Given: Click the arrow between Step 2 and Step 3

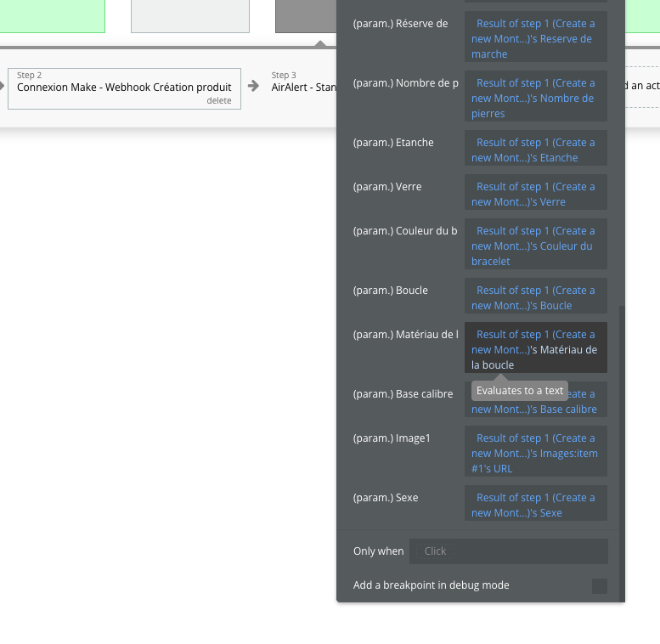Looking at the screenshot, I should [x=253, y=86].
